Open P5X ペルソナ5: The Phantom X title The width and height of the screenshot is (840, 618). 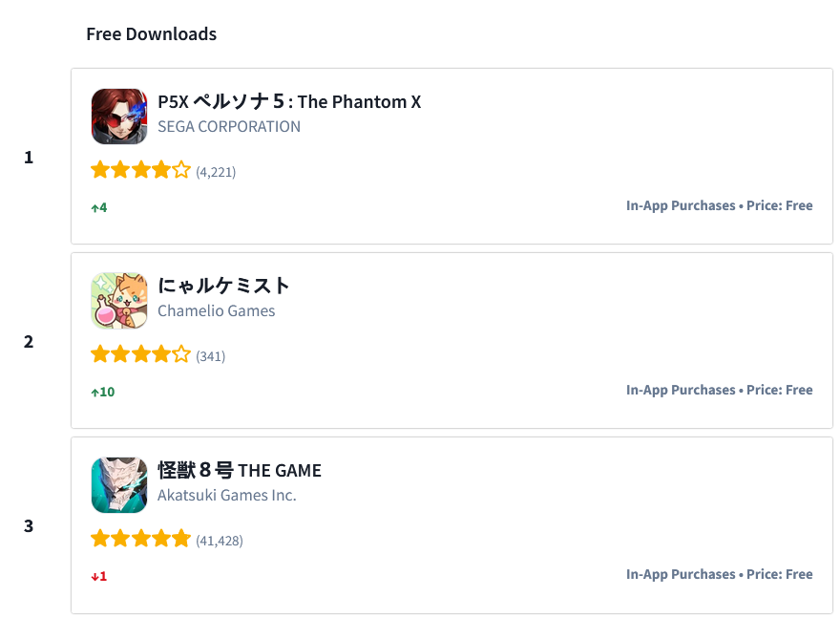pyautogui.click(x=289, y=101)
